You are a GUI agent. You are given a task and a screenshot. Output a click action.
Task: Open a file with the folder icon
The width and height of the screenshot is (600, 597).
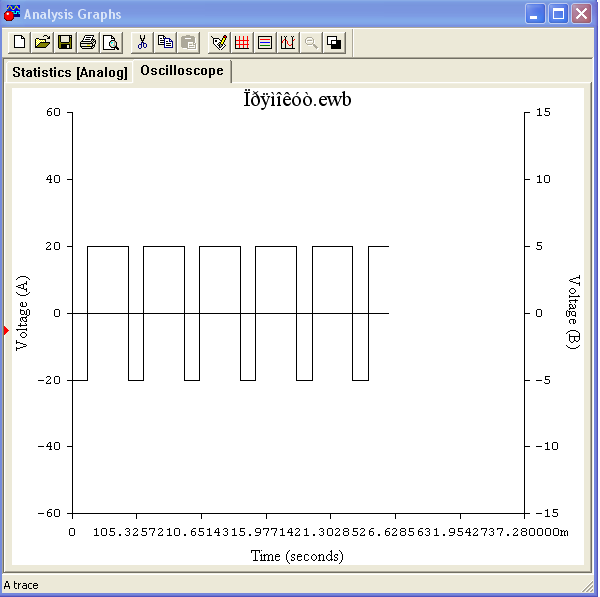(42, 42)
